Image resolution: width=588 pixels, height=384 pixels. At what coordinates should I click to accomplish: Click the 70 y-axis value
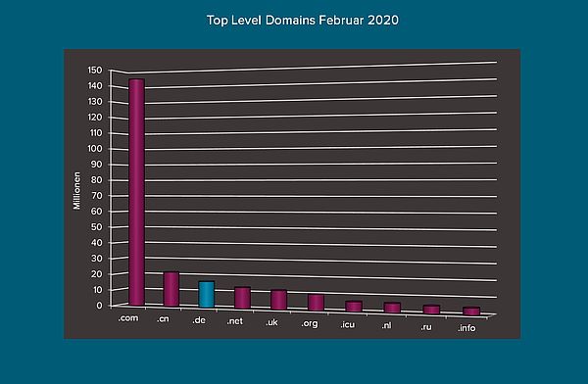tap(97, 196)
